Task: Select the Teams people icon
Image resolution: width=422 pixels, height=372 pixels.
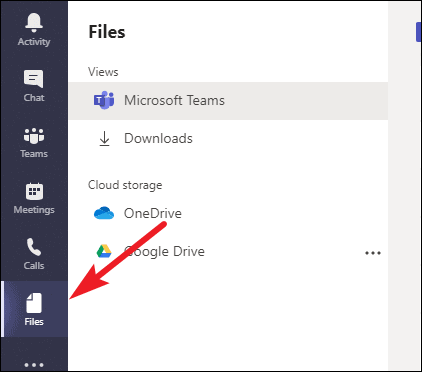Action: click(34, 136)
